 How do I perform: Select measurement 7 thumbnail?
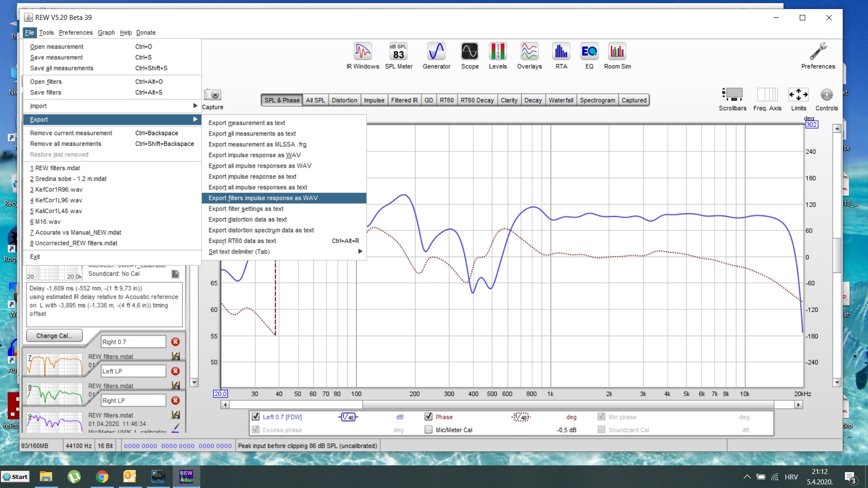(x=54, y=365)
